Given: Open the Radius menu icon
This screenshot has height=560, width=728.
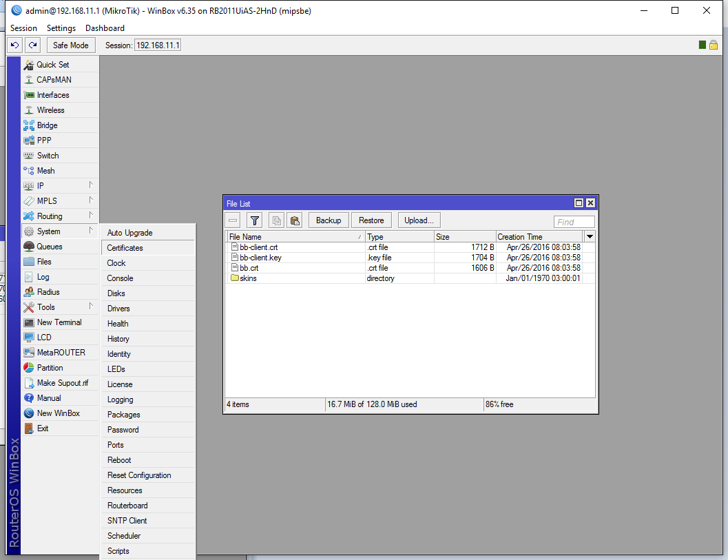Looking at the screenshot, I should tap(29, 292).
